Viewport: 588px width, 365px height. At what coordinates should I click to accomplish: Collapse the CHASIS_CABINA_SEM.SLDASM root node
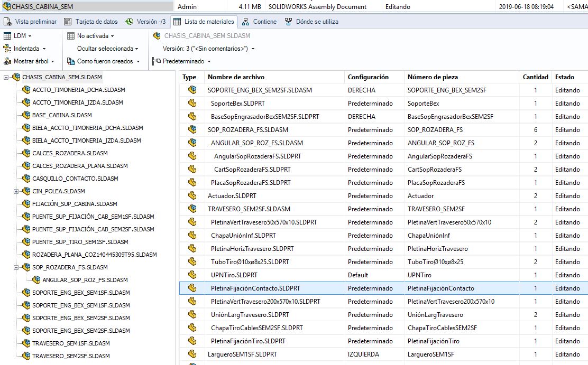tap(6, 77)
